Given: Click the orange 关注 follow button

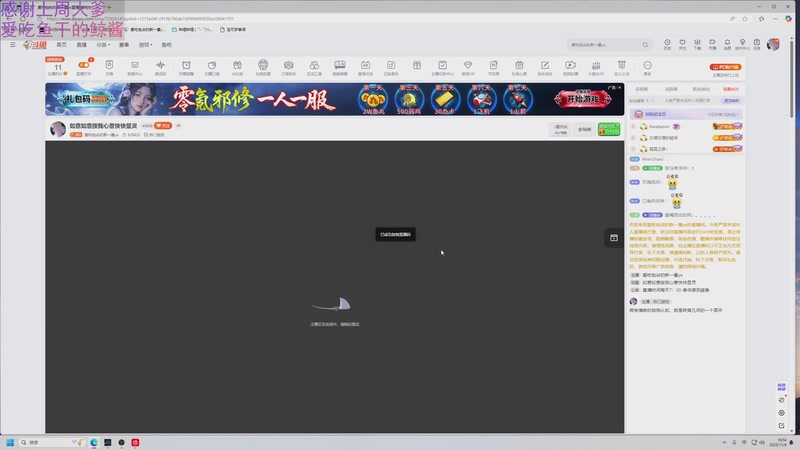Looking at the screenshot, I should click(163, 126).
